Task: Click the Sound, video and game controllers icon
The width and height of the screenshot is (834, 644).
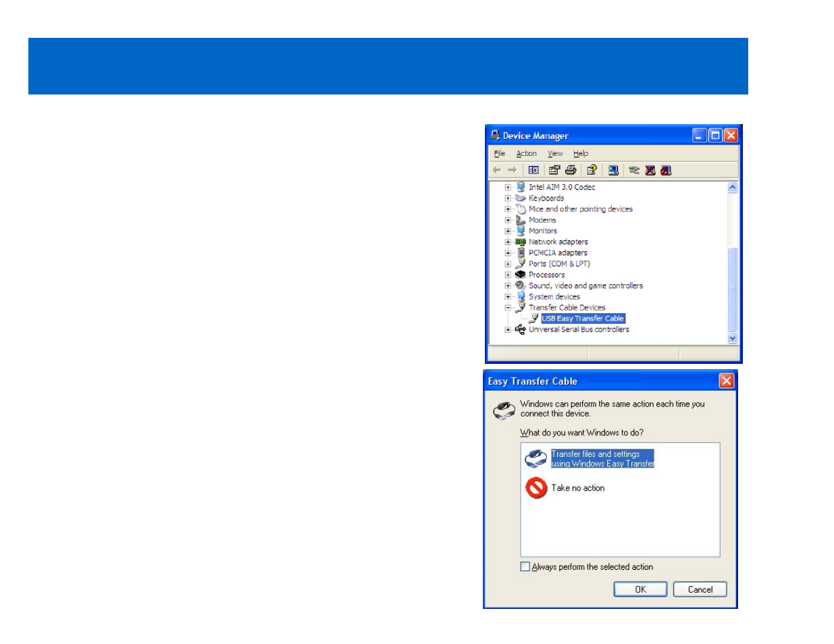Action: tap(521, 286)
